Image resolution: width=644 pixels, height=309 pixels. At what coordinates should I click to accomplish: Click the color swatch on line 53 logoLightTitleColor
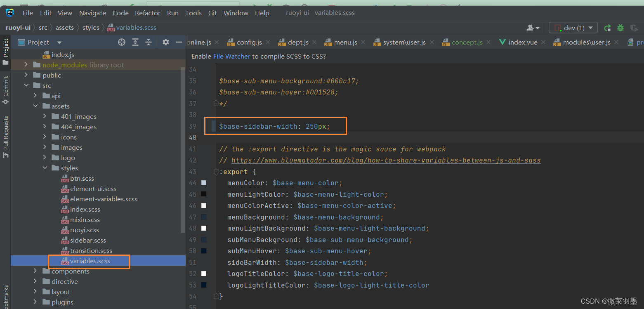pyautogui.click(x=204, y=285)
